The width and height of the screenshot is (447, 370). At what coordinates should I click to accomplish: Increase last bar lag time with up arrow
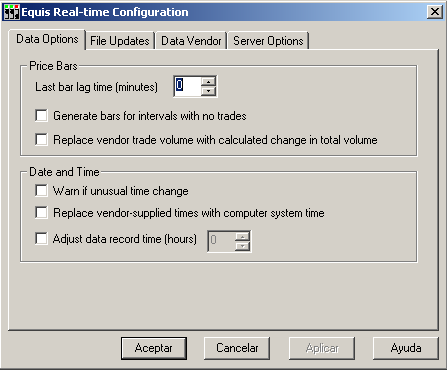tap(209, 82)
